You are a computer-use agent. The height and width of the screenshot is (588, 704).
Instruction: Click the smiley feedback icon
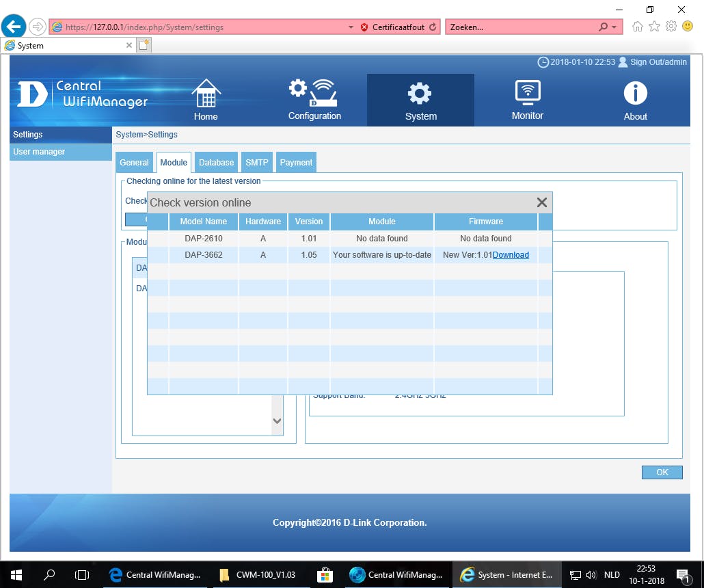(688, 26)
